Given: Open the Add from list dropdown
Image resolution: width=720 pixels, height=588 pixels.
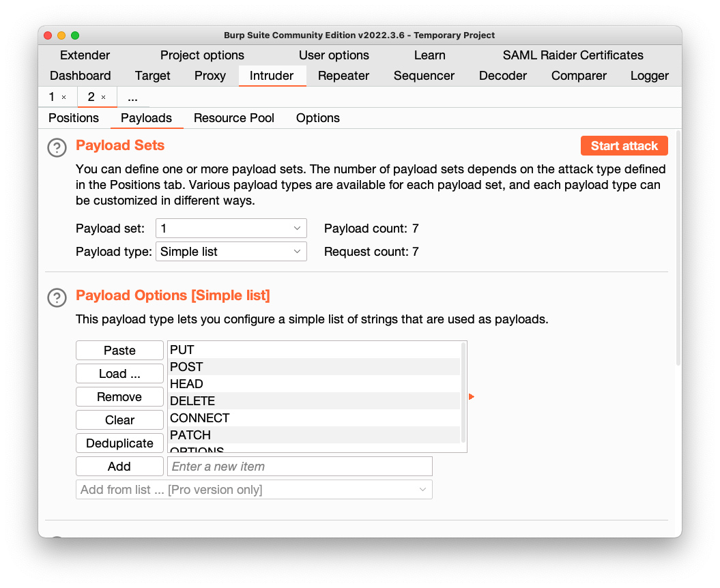Looking at the screenshot, I should pos(254,490).
